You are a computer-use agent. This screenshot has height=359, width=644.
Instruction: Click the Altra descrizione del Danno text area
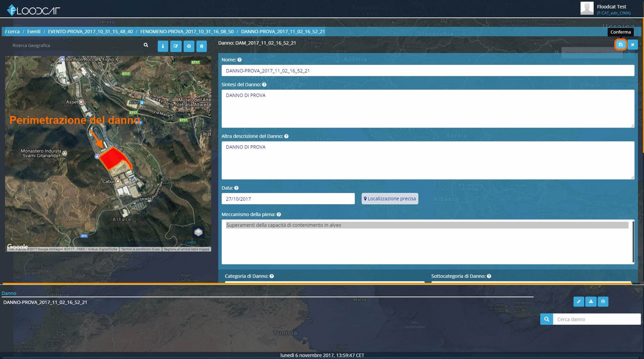pos(428,160)
